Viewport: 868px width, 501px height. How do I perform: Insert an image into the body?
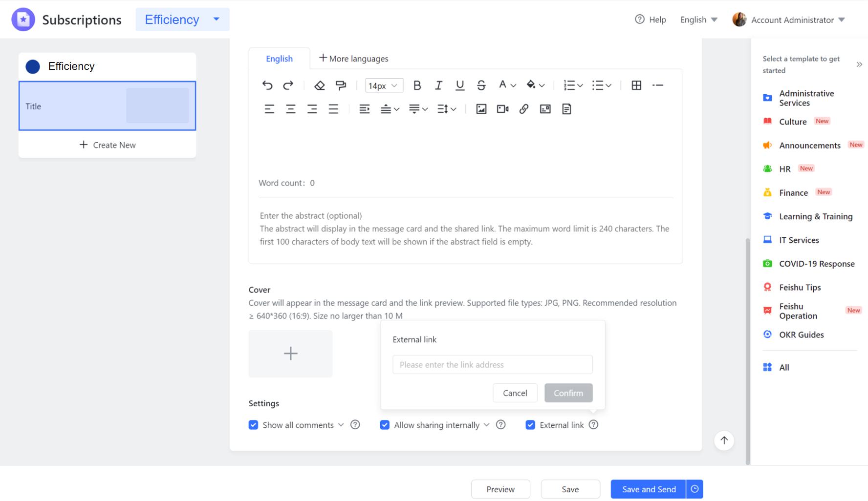click(x=481, y=109)
